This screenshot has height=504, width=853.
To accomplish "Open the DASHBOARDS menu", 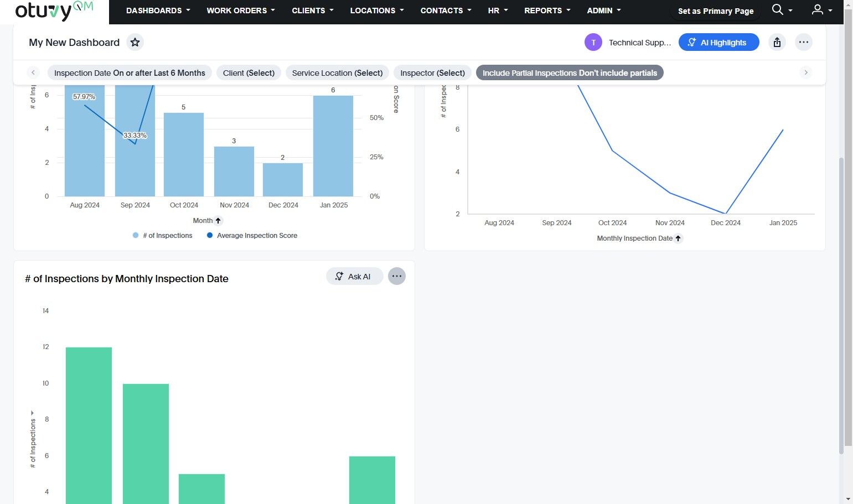I will pyautogui.click(x=158, y=11).
